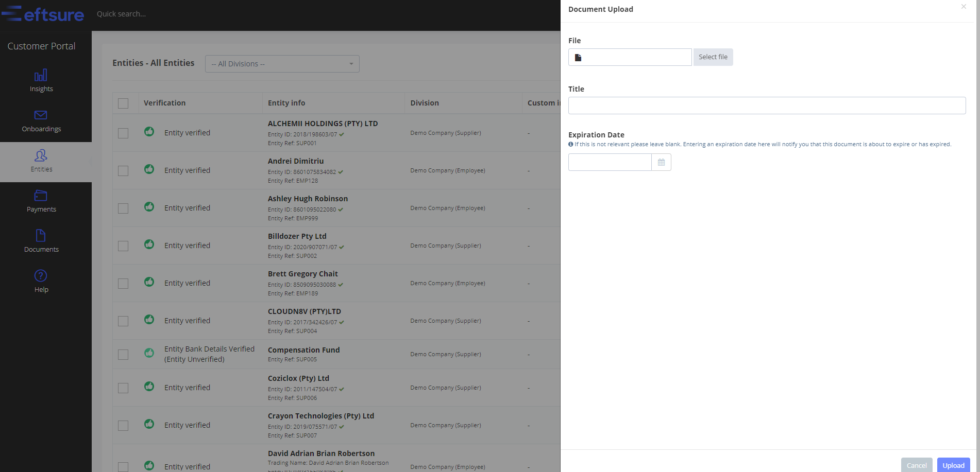Tick the select-all entities header checkbox

(x=123, y=103)
